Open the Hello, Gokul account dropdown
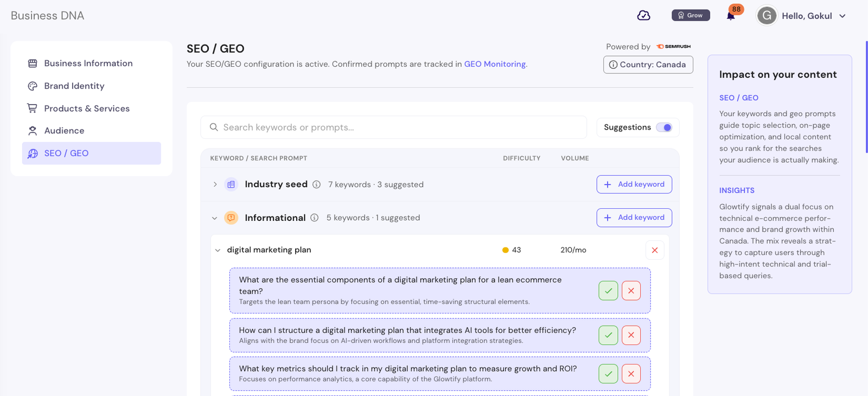Screen dimensions: 868x396 [x=814, y=16]
